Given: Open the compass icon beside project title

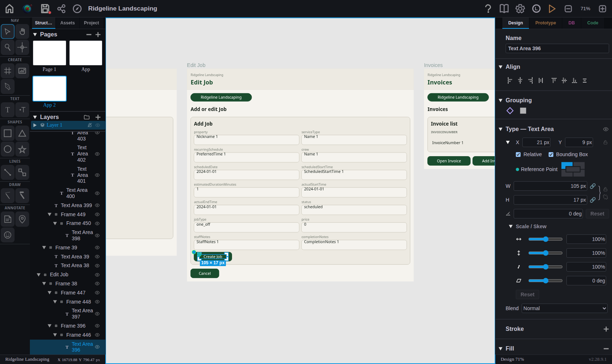Looking at the screenshot, I should 77,8.
